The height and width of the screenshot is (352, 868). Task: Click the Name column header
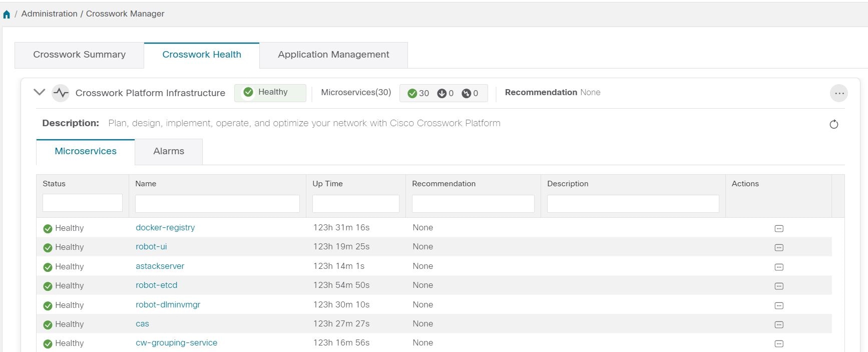click(x=146, y=184)
